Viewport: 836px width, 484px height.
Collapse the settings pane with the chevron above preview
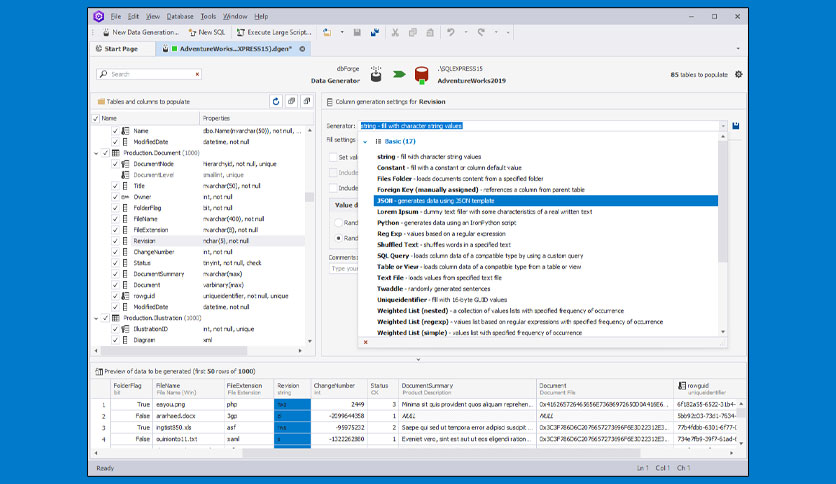[x=419, y=360]
